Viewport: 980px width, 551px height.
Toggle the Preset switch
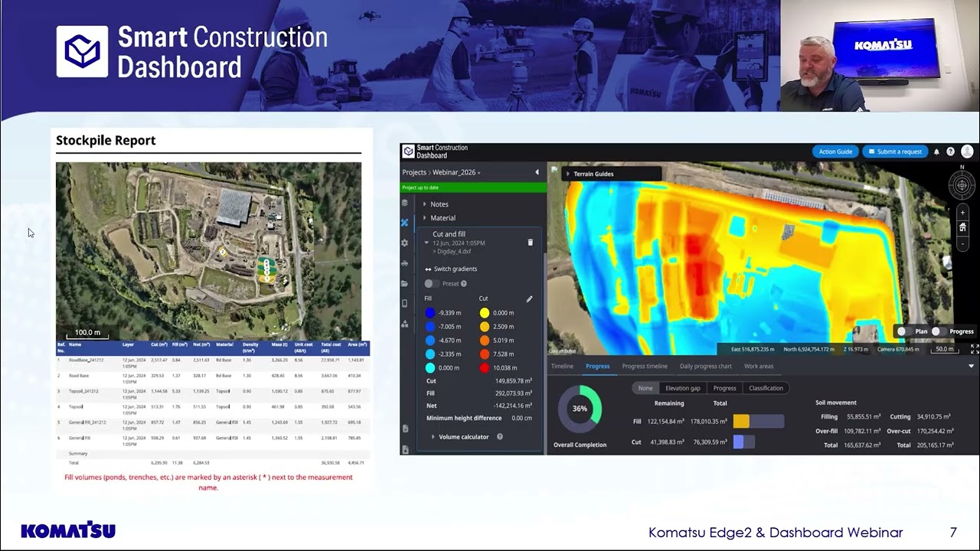click(x=432, y=284)
